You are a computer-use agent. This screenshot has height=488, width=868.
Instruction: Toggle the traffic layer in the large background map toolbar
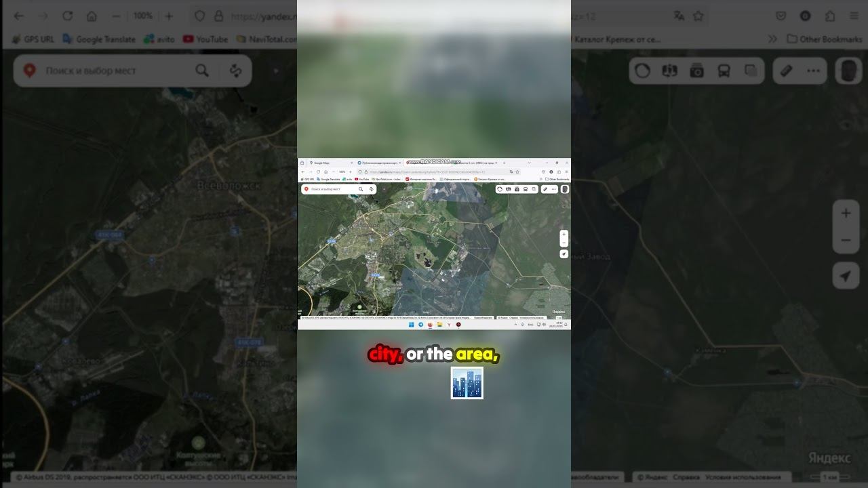pos(642,70)
